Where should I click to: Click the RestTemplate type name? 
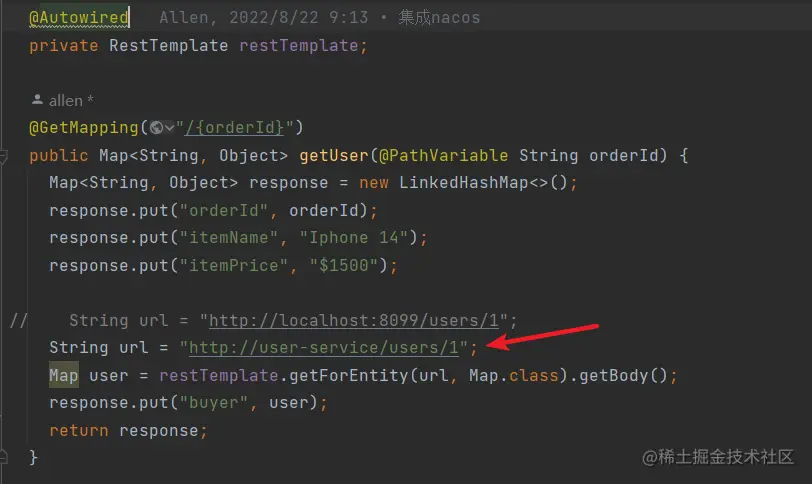coord(168,46)
